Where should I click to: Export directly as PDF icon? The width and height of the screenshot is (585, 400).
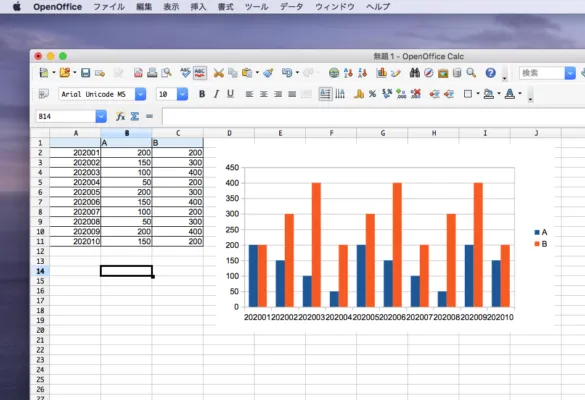[x=138, y=73]
